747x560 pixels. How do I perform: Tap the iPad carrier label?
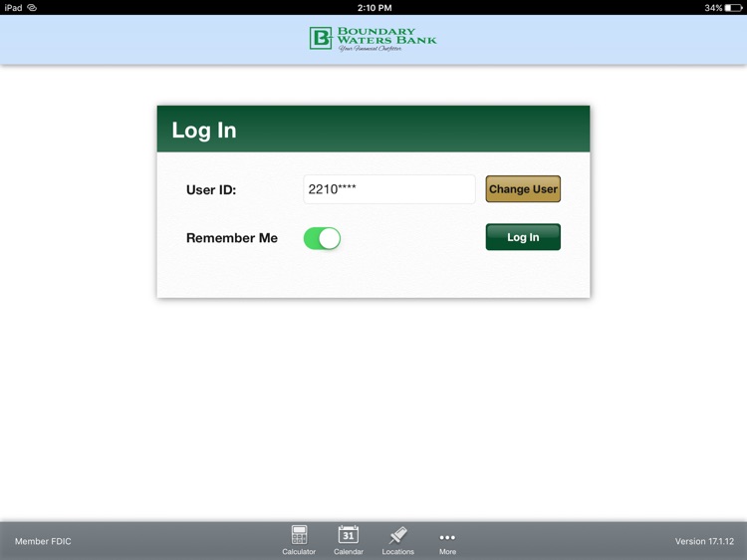13,8
